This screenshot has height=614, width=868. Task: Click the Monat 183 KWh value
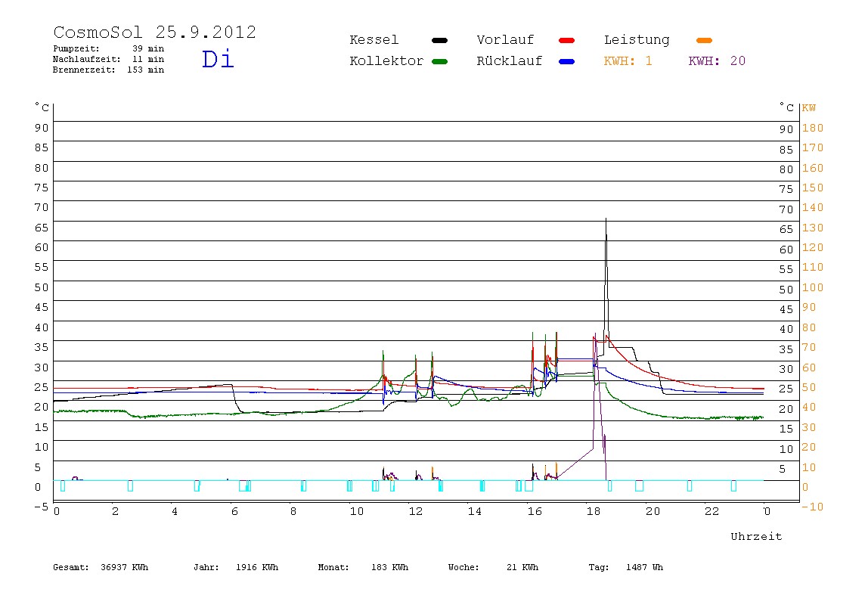363,567
